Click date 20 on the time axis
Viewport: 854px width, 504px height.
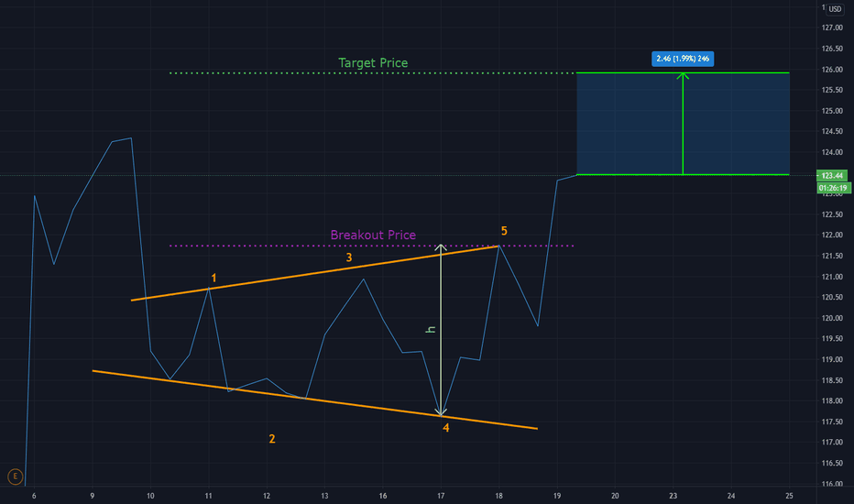[x=615, y=496]
